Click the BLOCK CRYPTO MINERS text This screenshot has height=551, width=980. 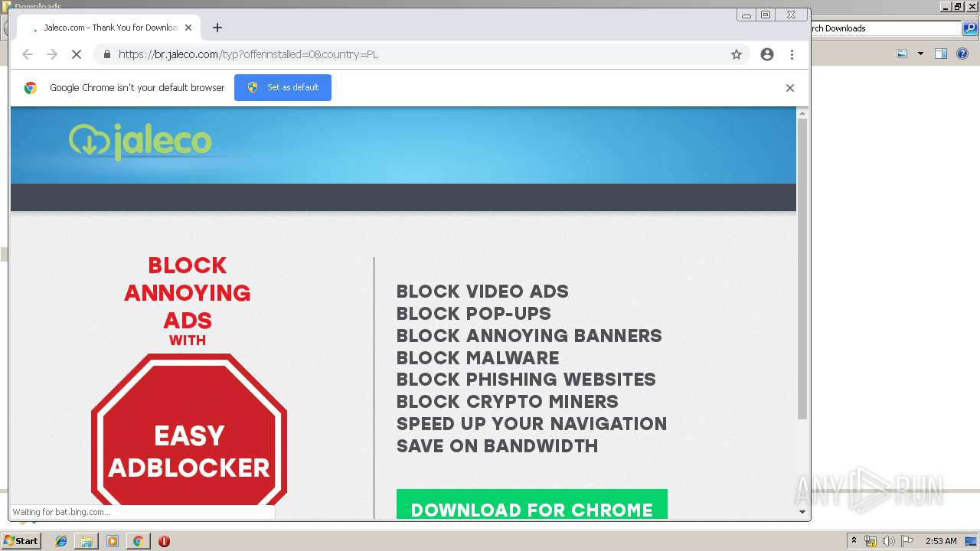(x=507, y=402)
